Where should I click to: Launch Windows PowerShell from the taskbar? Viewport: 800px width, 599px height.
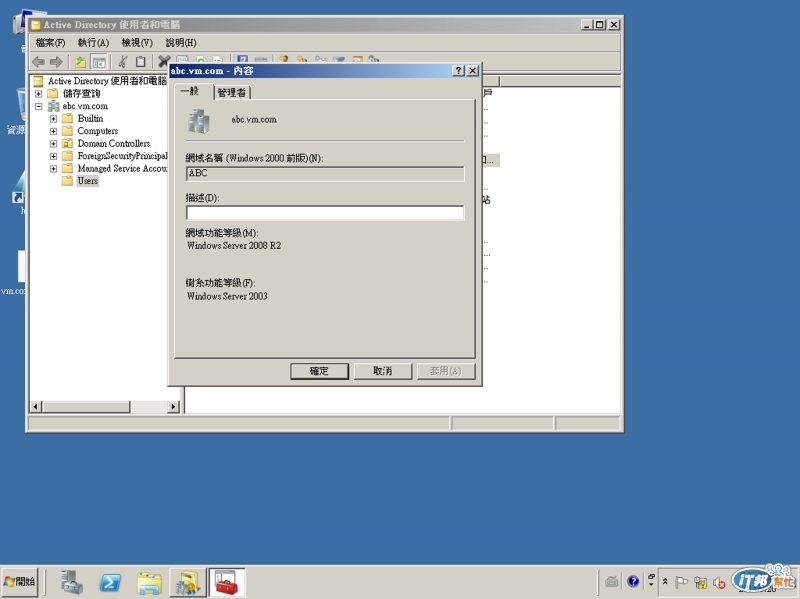(x=110, y=582)
